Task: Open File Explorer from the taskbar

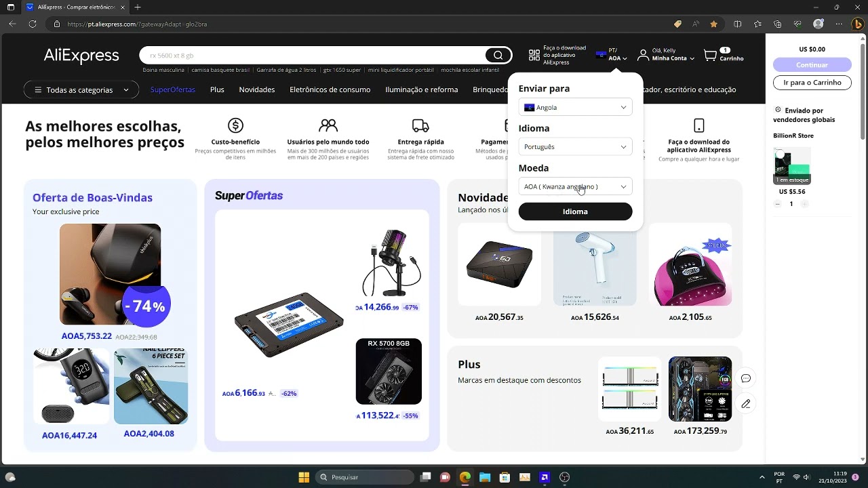Action: click(x=485, y=477)
